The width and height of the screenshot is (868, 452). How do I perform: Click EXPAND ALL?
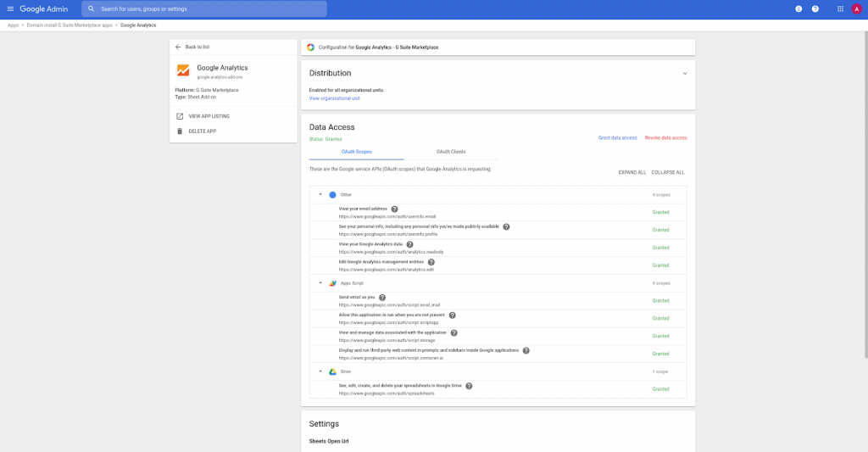tap(632, 173)
